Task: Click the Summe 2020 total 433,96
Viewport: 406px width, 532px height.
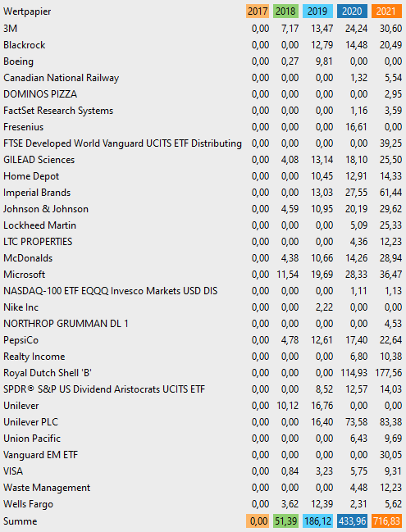Action: (352, 521)
